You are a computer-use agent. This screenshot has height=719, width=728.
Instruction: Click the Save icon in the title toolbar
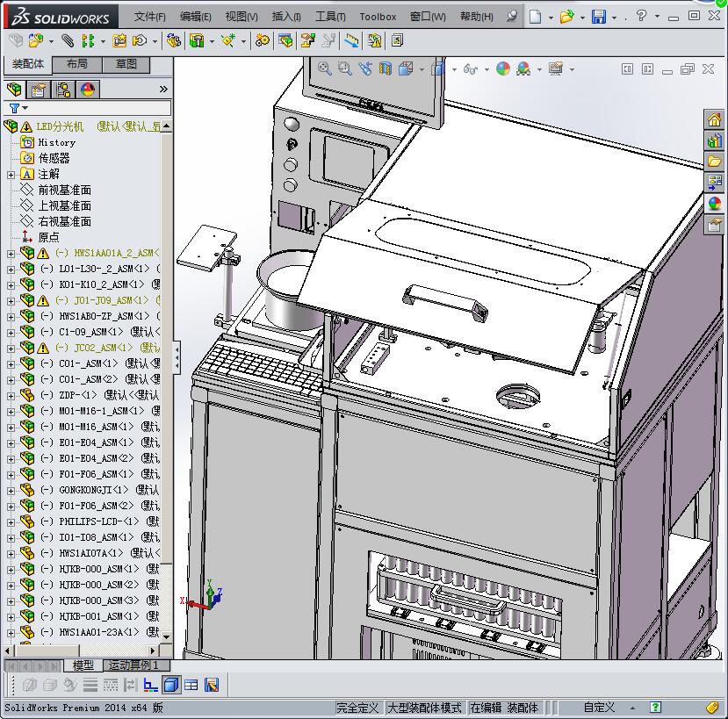[x=598, y=17]
